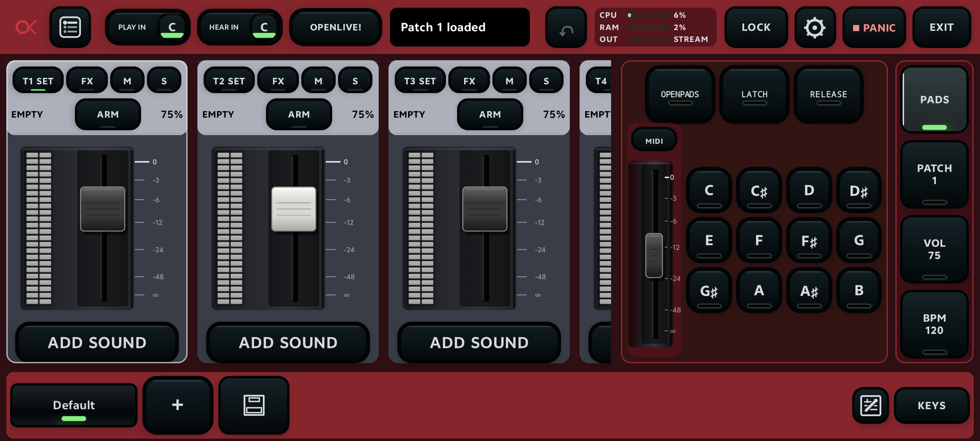Image resolution: width=980 pixels, height=441 pixels.
Task: Add new patch with plus button
Action: point(178,405)
